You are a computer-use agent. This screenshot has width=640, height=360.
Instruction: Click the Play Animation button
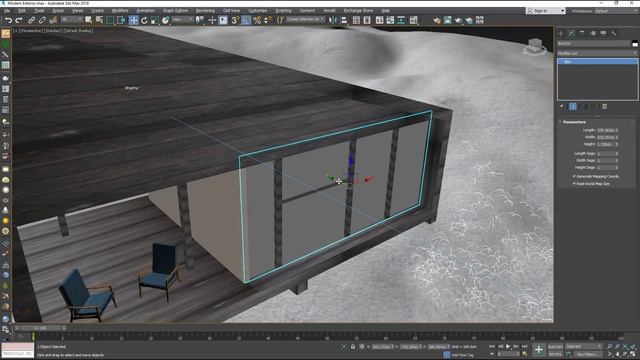click(x=508, y=347)
